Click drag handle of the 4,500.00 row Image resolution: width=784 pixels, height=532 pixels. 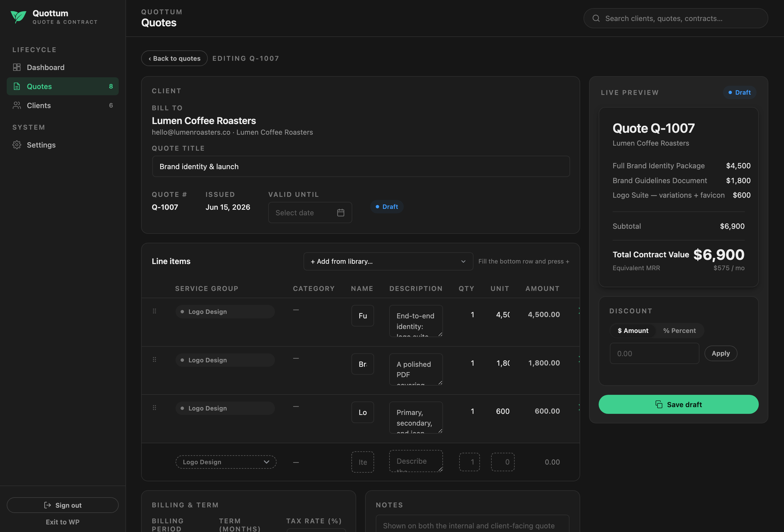coord(155,311)
